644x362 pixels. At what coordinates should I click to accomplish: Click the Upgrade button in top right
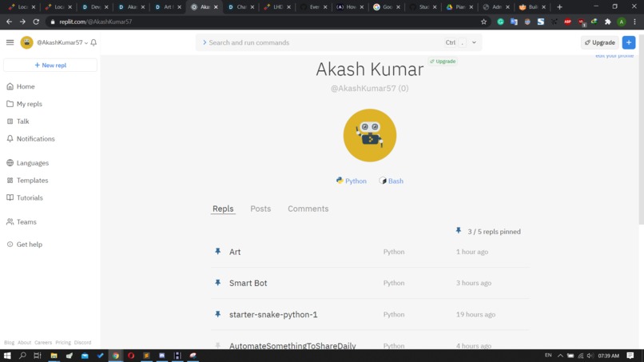pyautogui.click(x=599, y=42)
